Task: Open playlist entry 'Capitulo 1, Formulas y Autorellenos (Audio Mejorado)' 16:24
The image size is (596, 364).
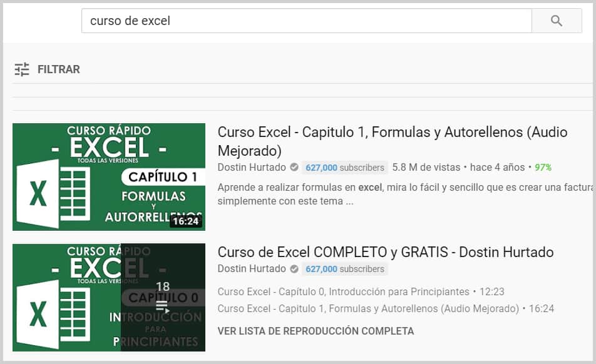Action: 386,308
